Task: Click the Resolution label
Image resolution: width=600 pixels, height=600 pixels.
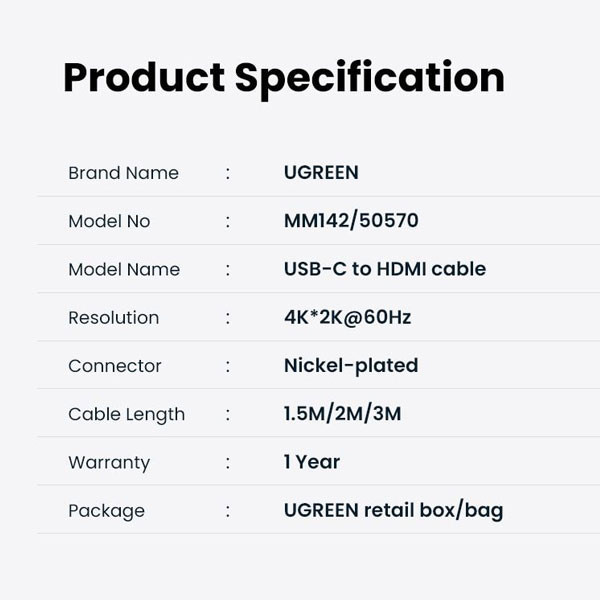Action: tap(113, 318)
